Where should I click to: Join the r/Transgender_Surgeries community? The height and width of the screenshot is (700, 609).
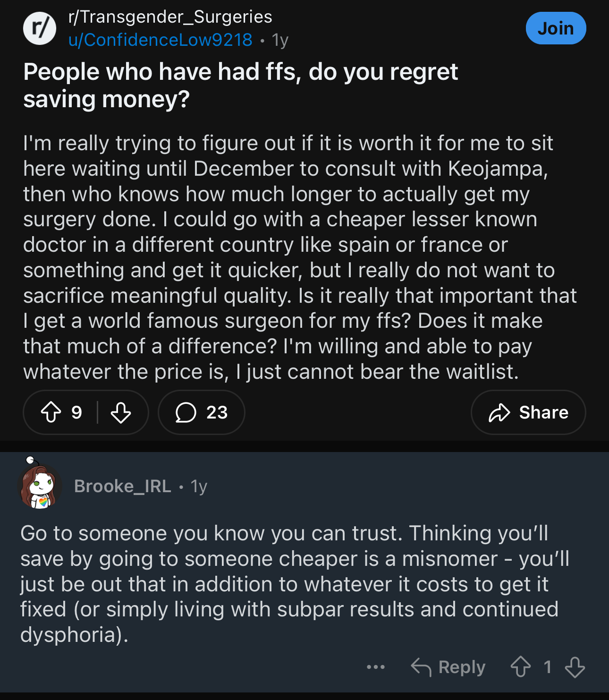[556, 28]
